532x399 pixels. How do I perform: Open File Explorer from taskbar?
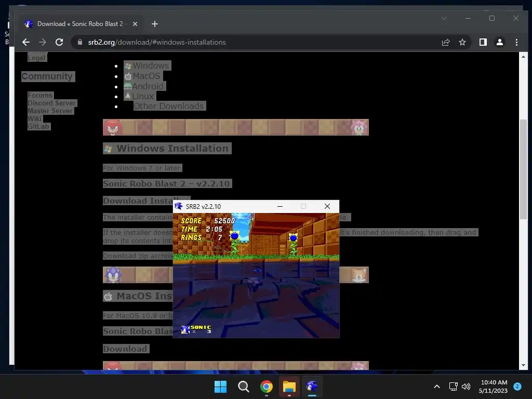click(x=289, y=387)
